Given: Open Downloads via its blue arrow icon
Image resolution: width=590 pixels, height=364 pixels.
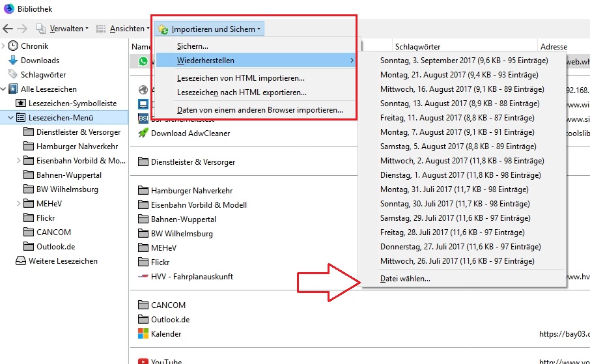Looking at the screenshot, I should 13,61.
